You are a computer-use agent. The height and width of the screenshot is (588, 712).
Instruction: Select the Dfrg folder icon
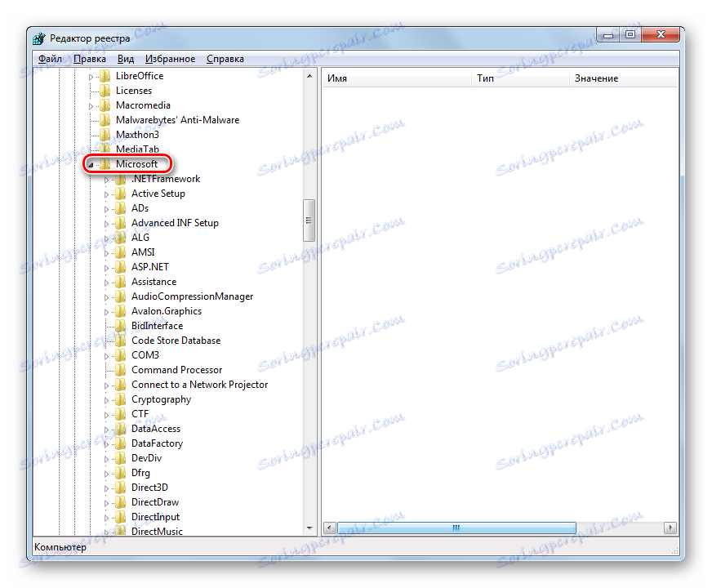coord(120,473)
